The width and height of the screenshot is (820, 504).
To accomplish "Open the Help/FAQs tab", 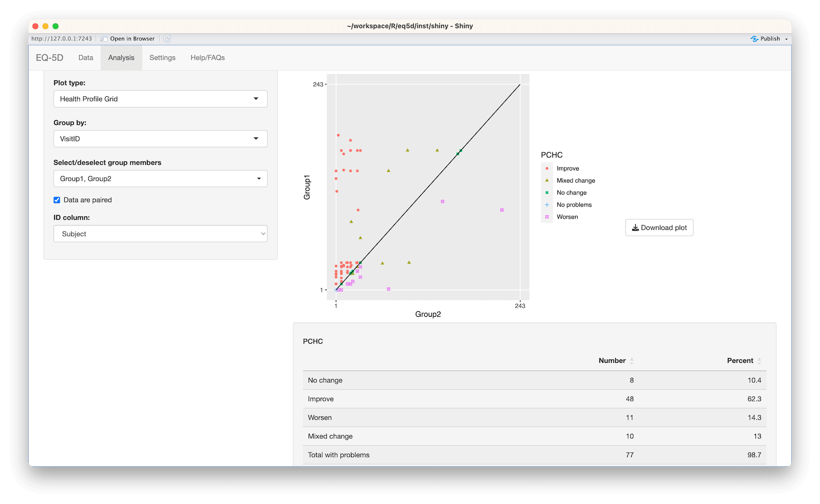I will [x=207, y=58].
